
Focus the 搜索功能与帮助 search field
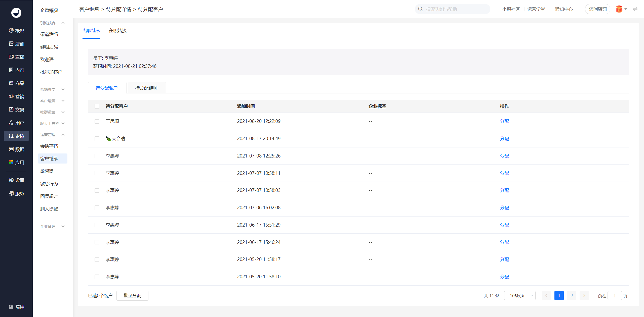pos(453,9)
